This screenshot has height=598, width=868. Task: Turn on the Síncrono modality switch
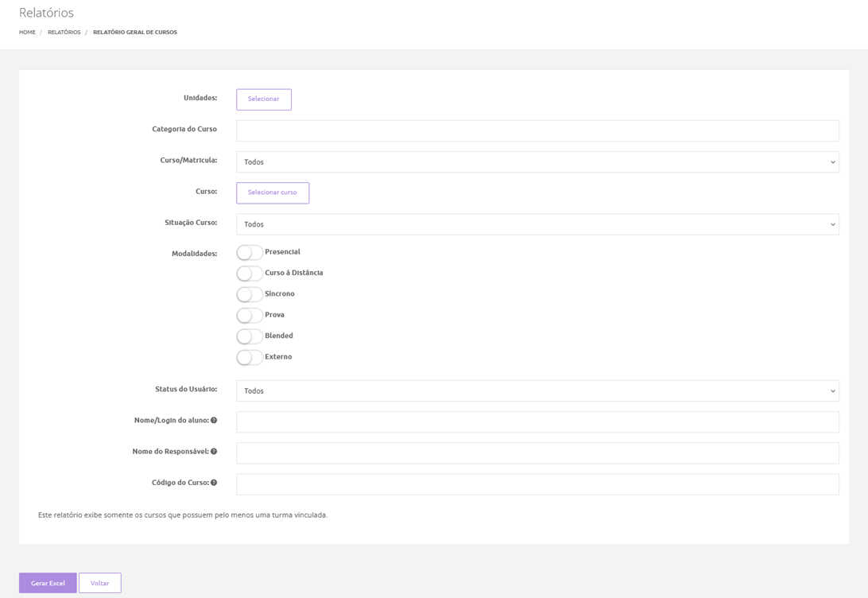pos(250,294)
